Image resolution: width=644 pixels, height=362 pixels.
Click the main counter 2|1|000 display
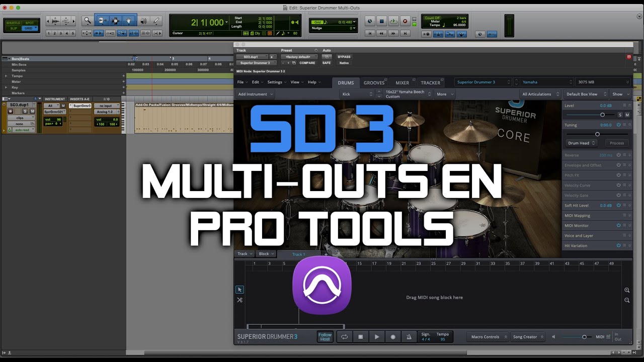(x=207, y=23)
